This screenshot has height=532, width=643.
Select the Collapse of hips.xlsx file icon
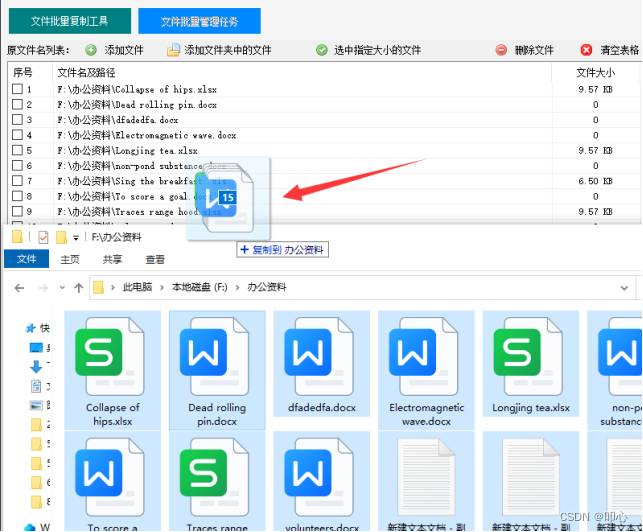click(109, 356)
